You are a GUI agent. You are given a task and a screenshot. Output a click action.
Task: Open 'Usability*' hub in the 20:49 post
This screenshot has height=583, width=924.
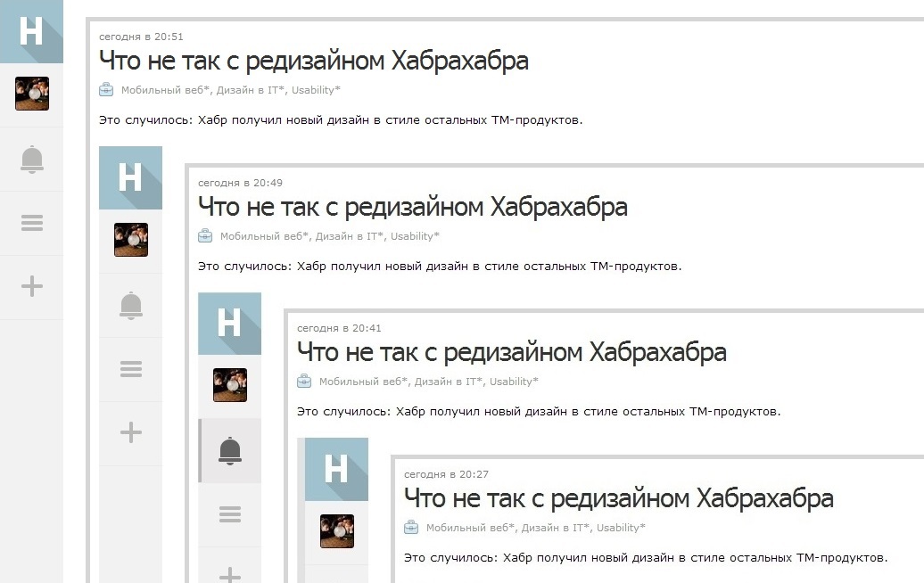pos(415,236)
